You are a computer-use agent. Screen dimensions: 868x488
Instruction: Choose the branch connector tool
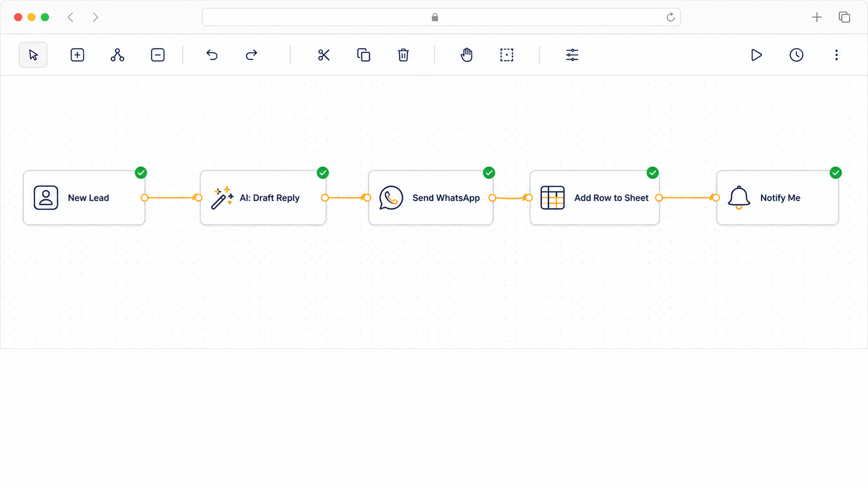(x=117, y=55)
